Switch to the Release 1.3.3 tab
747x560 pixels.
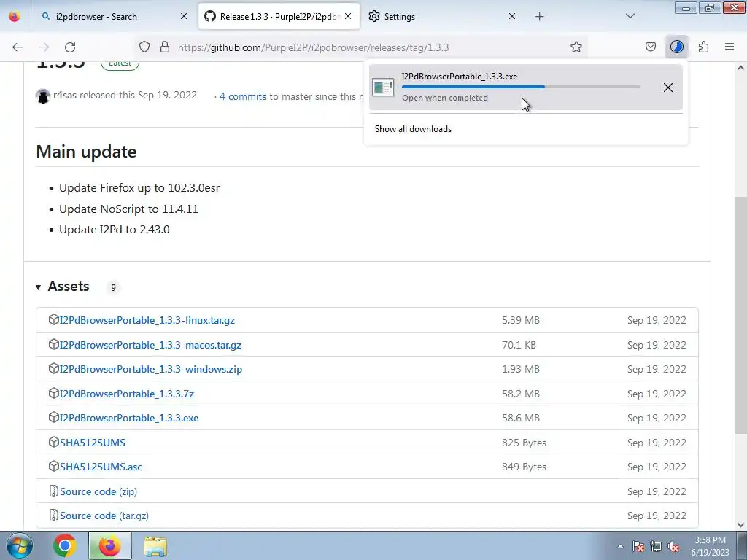pyautogui.click(x=279, y=17)
